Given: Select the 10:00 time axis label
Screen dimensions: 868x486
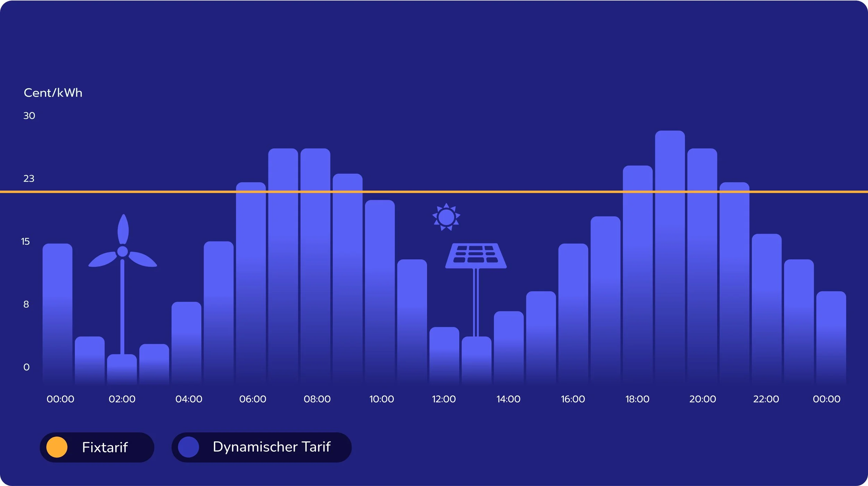Looking at the screenshot, I should [x=381, y=399].
